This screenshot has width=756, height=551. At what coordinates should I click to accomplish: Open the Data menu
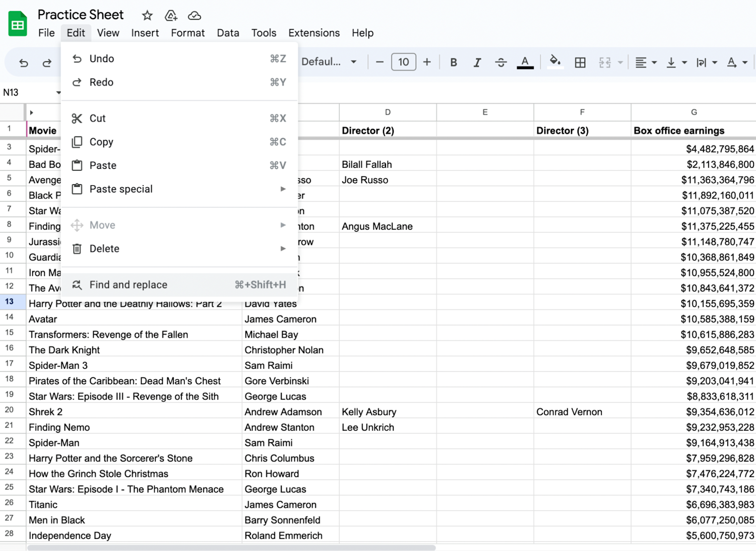tap(228, 33)
